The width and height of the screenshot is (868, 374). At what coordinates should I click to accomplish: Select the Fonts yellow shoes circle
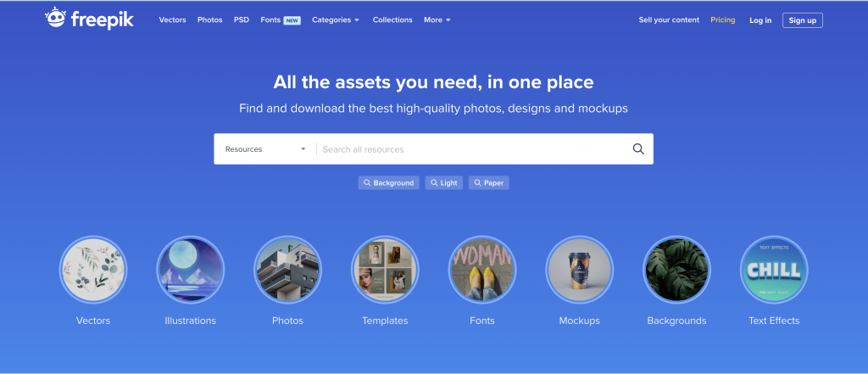(x=482, y=270)
